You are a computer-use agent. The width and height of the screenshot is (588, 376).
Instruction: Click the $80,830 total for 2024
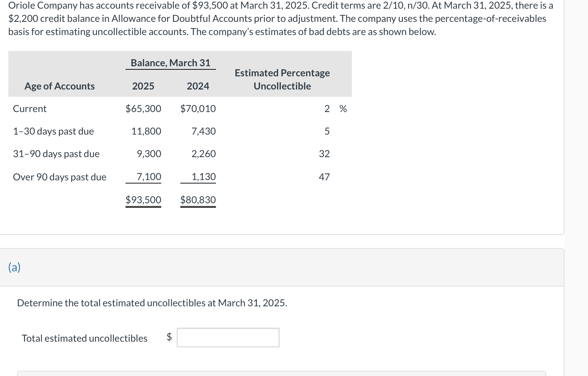point(197,200)
